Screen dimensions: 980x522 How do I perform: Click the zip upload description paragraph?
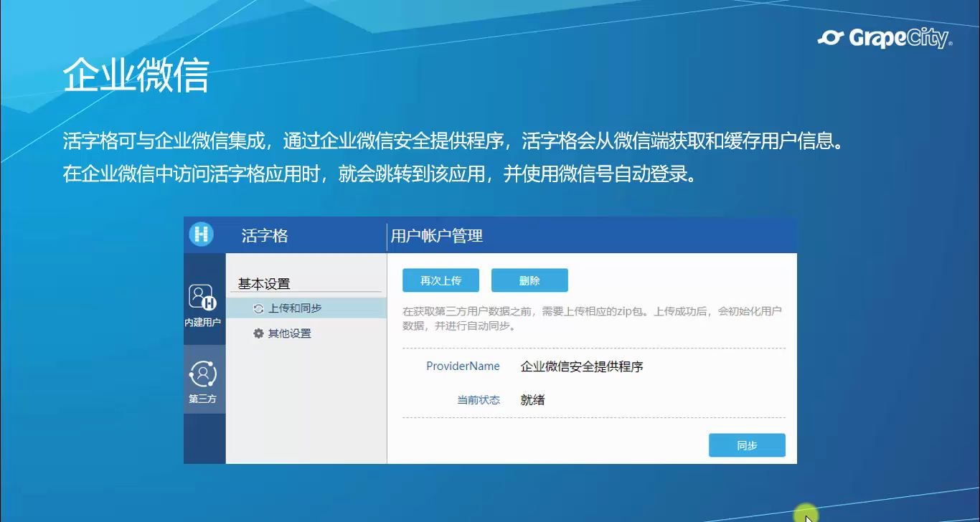[592, 318]
